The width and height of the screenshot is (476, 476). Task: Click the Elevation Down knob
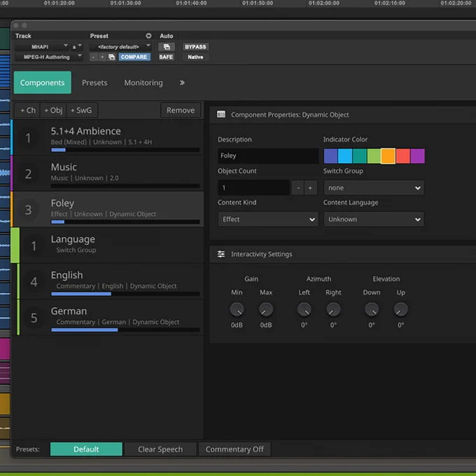(x=372, y=309)
